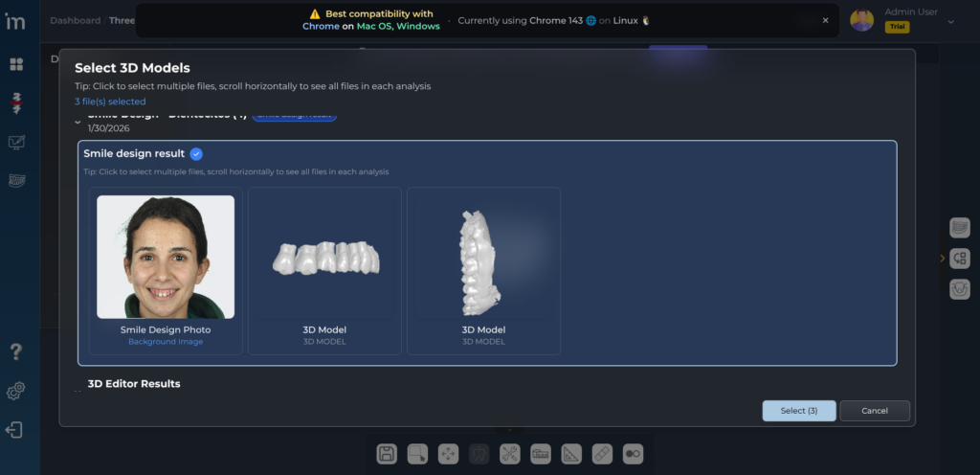The height and width of the screenshot is (475, 980).
Task: Toggle the overlapping circles icon in toolbar
Action: pos(633,454)
